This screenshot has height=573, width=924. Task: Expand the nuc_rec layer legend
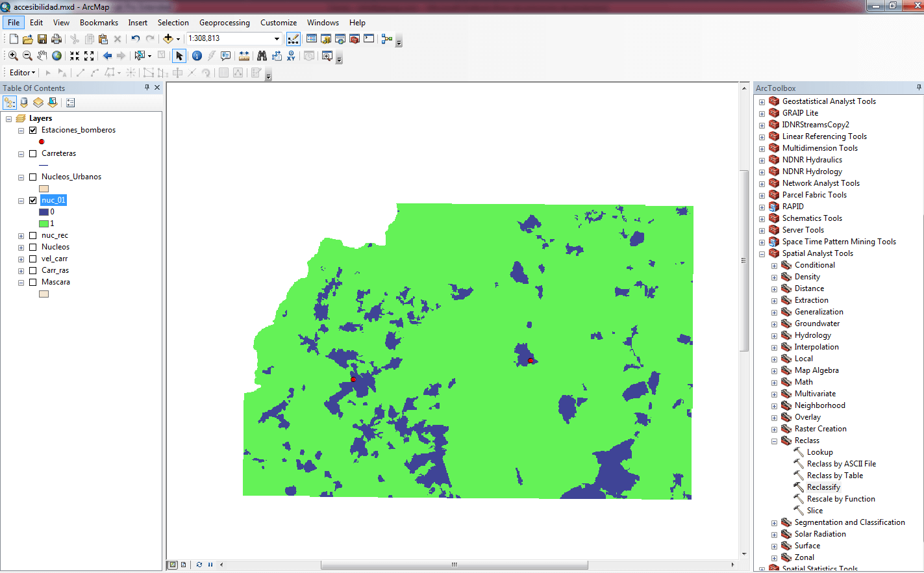[x=21, y=236]
